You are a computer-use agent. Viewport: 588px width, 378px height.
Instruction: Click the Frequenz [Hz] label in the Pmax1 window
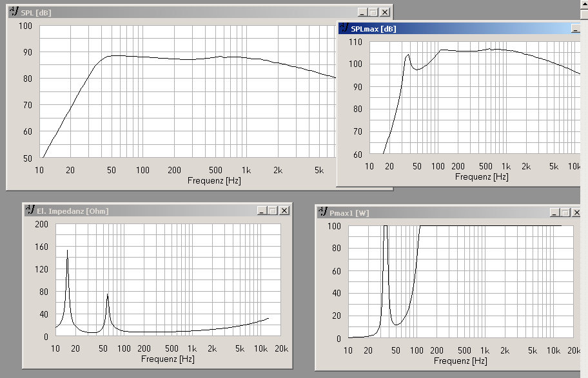click(460, 361)
